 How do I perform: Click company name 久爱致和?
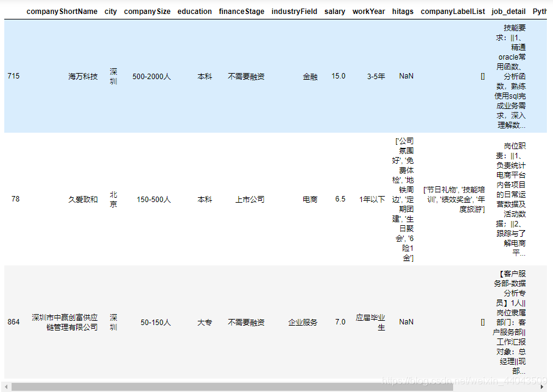coord(83,200)
